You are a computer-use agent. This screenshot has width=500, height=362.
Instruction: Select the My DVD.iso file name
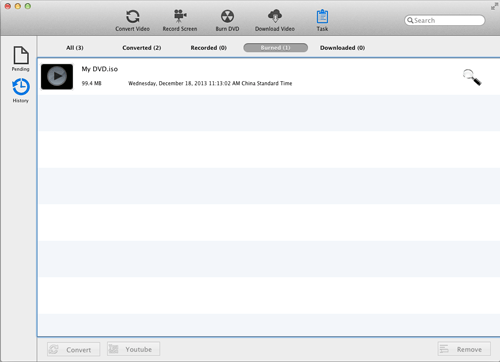(x=100, y=69)
